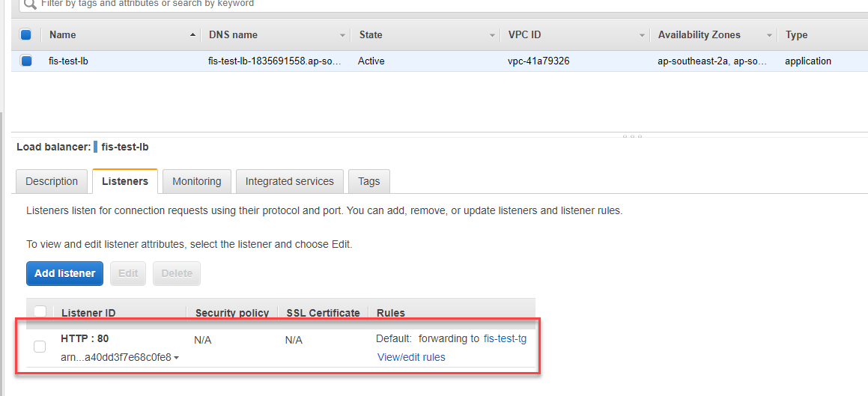The height and width of the screenshot is (396, 868).
Task: Select the HTTP : 80 listener checkbox
Action: 40,347
